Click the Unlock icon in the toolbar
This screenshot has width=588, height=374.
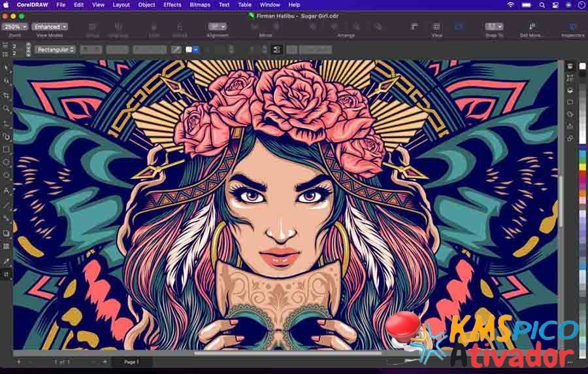pyautogui.click(x=180, y=27)
